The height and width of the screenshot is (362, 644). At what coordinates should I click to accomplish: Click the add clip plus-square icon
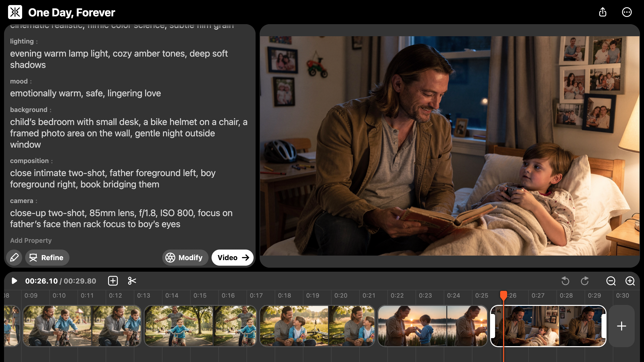pyautogui.click(x=113, y=281)
